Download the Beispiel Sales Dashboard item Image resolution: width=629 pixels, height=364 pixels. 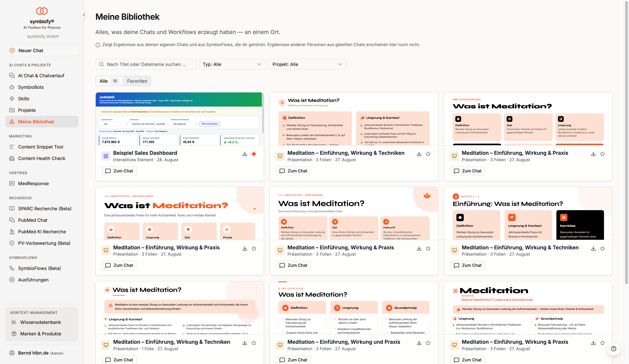245,154
